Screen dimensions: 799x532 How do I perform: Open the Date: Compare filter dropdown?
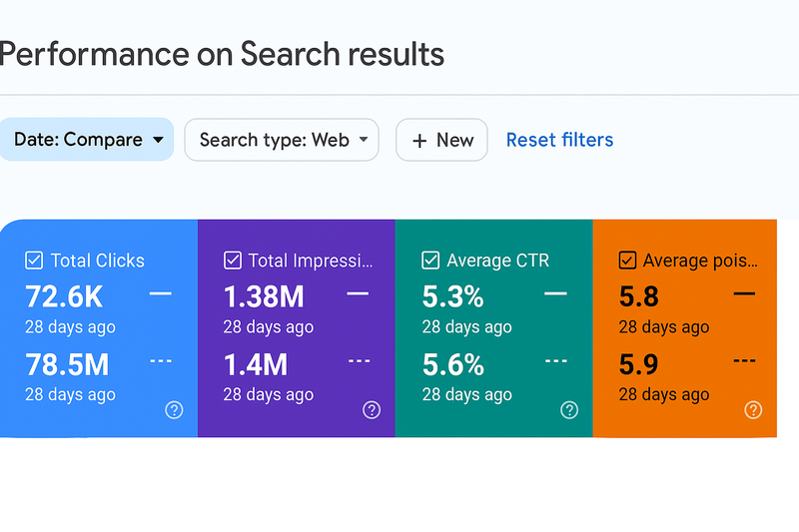(x=87, y=140)
